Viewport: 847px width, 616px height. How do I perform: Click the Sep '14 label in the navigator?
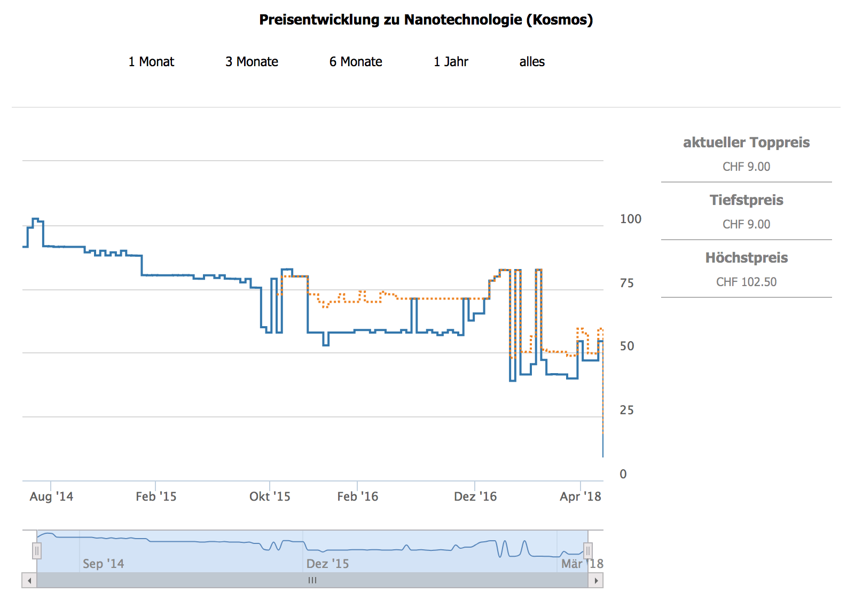tap(103, 564)
